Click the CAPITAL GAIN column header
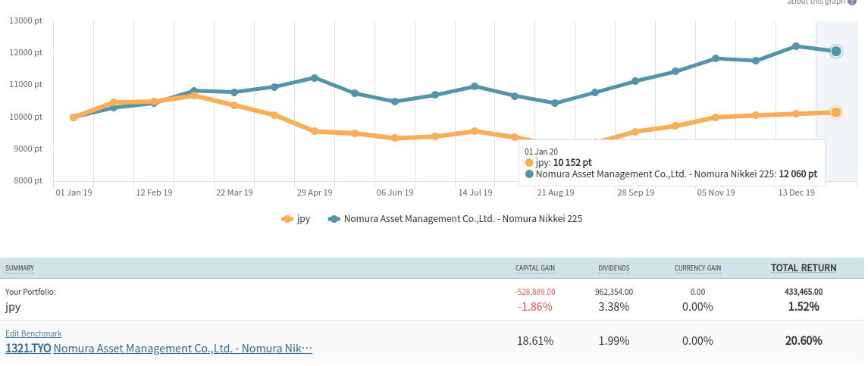The image size is (868, 366). click(535, 268)
